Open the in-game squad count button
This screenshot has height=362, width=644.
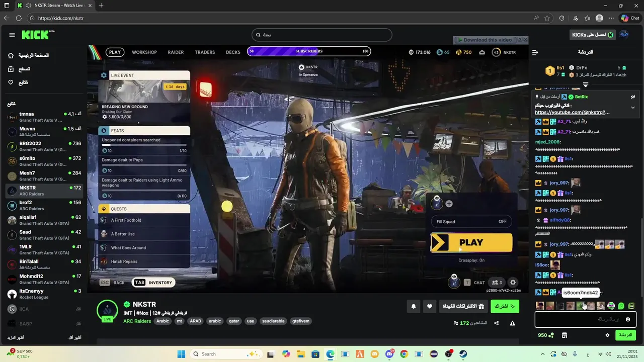click(x=497, y=283)
